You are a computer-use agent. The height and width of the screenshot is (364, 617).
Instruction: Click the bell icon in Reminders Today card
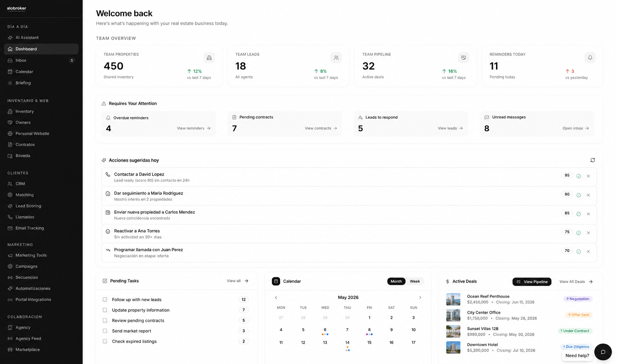[x=590, y=58]
